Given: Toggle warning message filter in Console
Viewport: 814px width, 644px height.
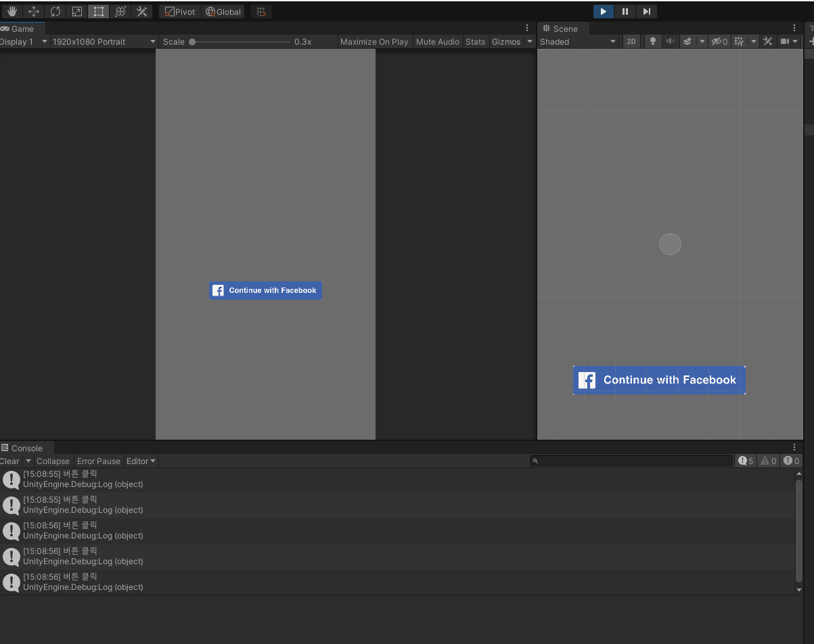Looking at the screenshot, I should pyautogui.click(x=769, y=461).
